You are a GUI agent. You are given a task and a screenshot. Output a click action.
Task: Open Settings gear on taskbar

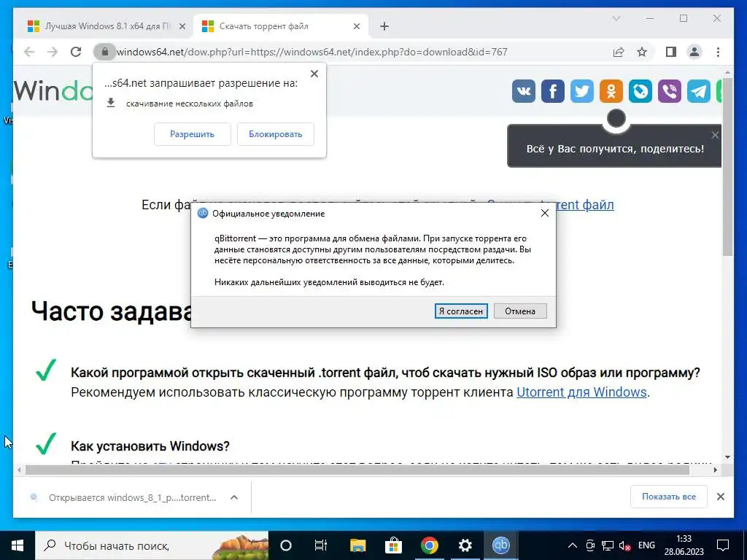[465, 545]
